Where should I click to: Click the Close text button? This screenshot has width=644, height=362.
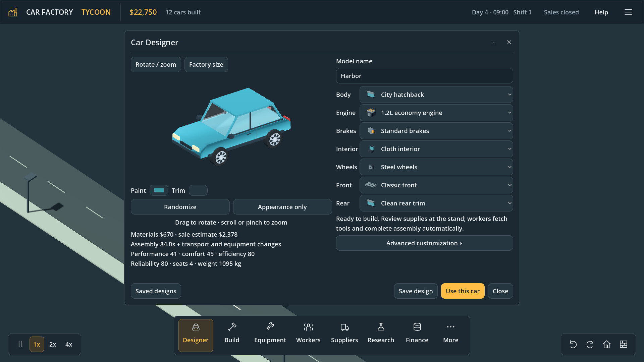tap(500, 291)
